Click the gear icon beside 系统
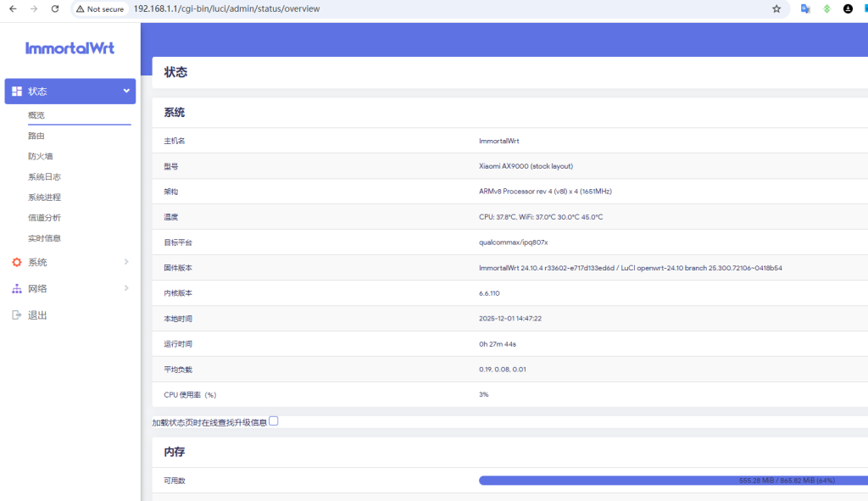The height and width of the screenshot is (501, 868). pos(16,263)
